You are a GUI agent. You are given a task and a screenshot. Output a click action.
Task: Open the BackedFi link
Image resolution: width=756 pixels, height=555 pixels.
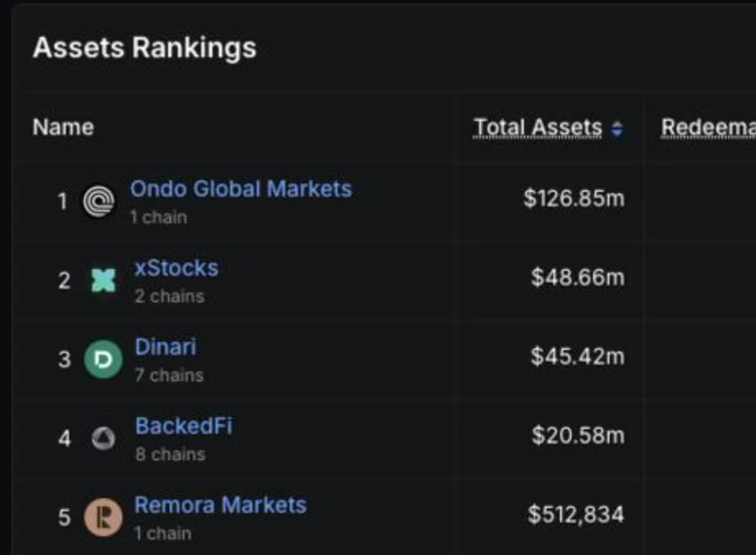click(183, 426)
